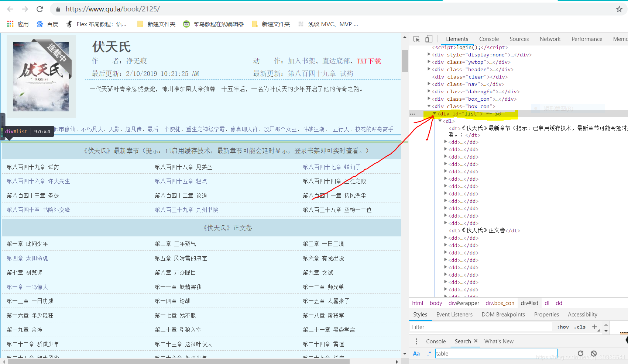This screenshot has width=628, height=364.
Task: Toggle match case Aa in search
Action: (416, 354)
